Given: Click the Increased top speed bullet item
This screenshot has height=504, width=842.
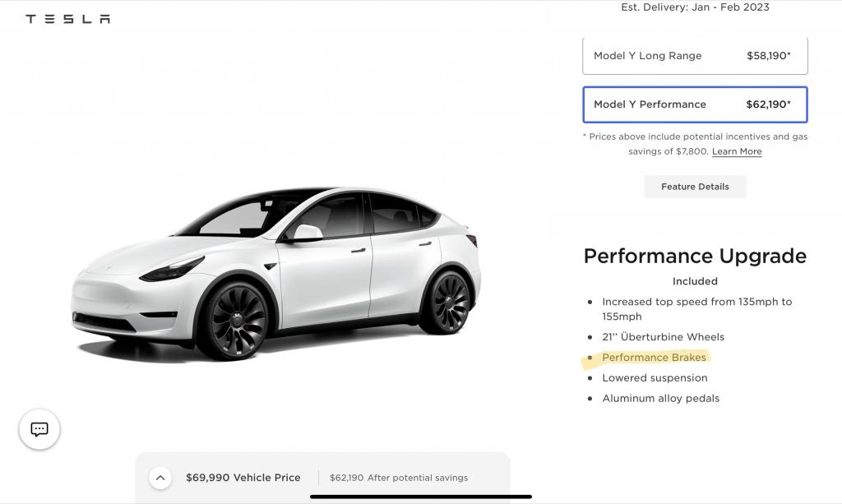Looking at the screenshot, I should [x=696, y=309].
